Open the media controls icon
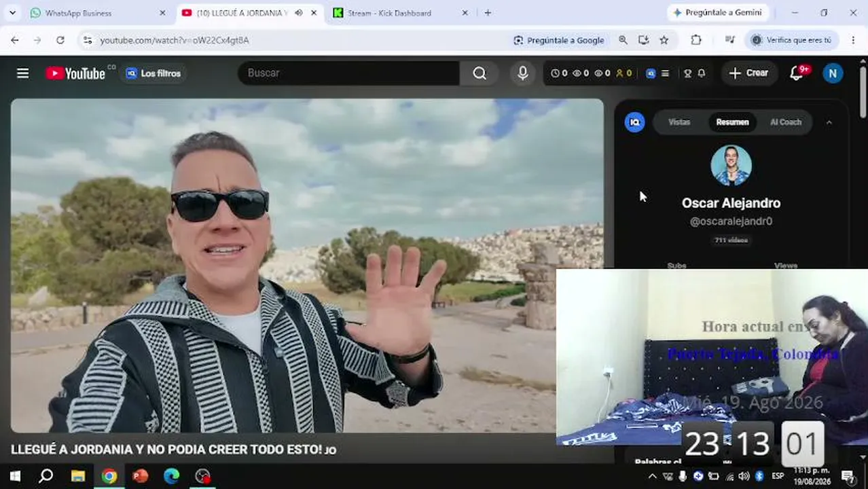The width and height of the screenshot is (868, 489). pyautogui.click(x=730, y=40)
